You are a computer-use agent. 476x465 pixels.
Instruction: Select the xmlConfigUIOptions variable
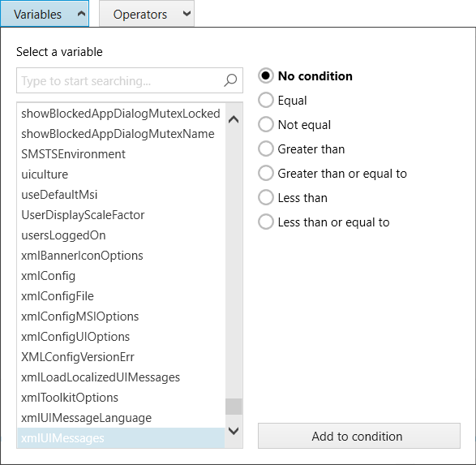pos(121,337)
